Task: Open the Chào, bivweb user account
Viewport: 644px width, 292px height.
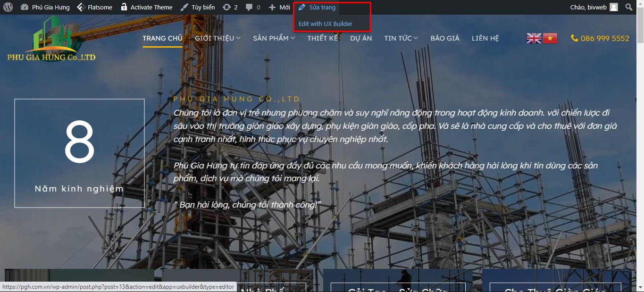Action: coord(594,7)
